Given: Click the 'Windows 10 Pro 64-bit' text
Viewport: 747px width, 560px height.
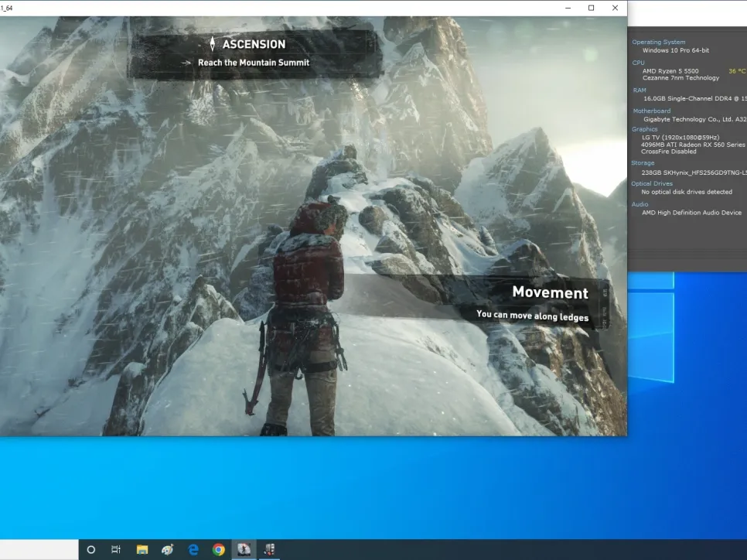Looking at the screenshot, I should point(676,50).
